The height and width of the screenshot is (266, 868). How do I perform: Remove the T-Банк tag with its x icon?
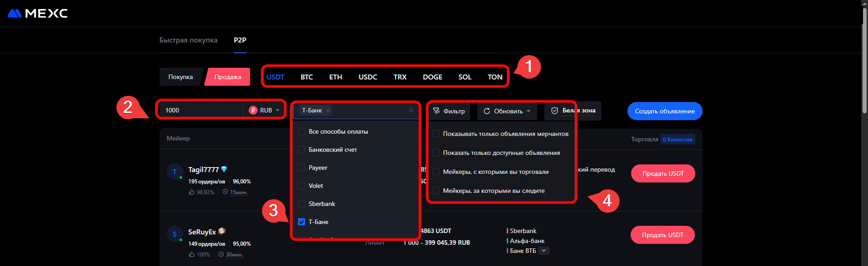click(328, 111)
